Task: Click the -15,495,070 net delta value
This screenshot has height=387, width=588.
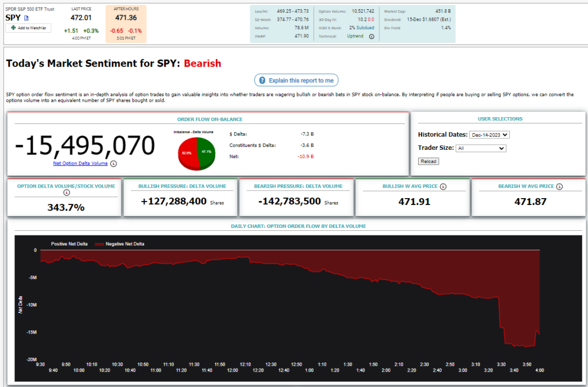Action: tap(85, 145)
